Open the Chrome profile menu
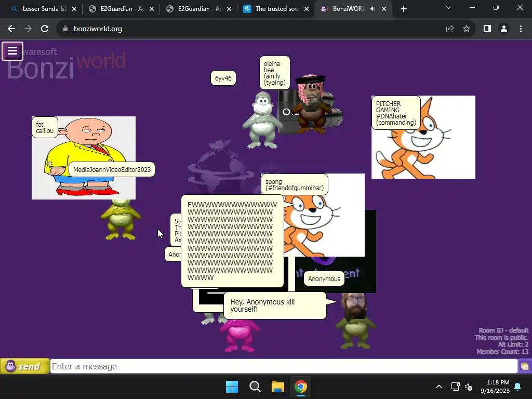 504,29
